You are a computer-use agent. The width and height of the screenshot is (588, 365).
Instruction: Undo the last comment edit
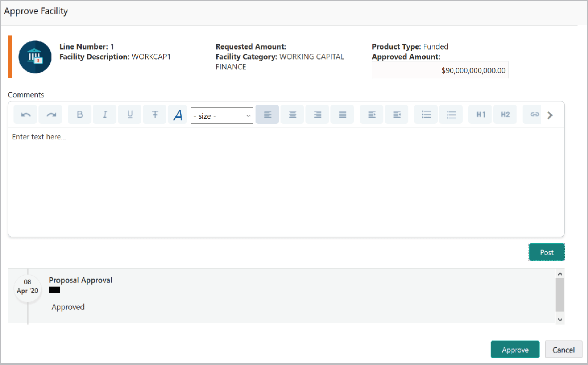25,114
